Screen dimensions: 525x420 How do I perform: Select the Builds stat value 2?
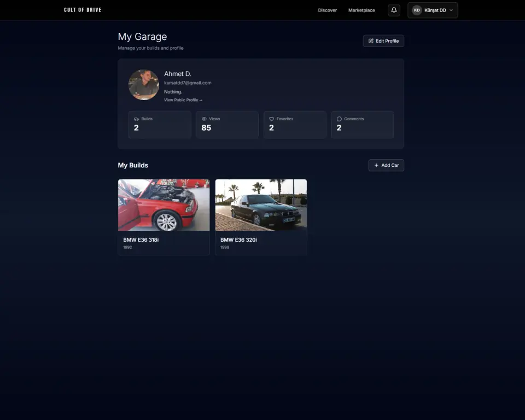[x=136, y=127]
